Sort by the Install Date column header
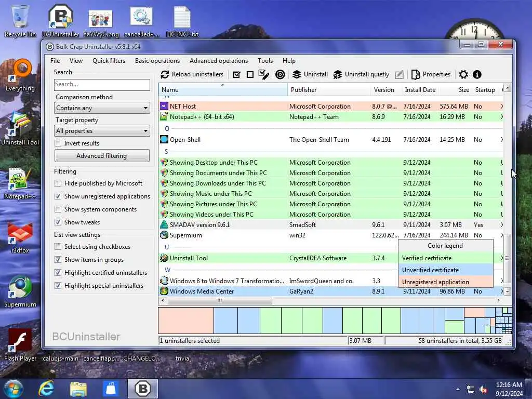Image resolution: width=532 pixels, height=399 pixels. pyautogui.click(x=420, y=89)
